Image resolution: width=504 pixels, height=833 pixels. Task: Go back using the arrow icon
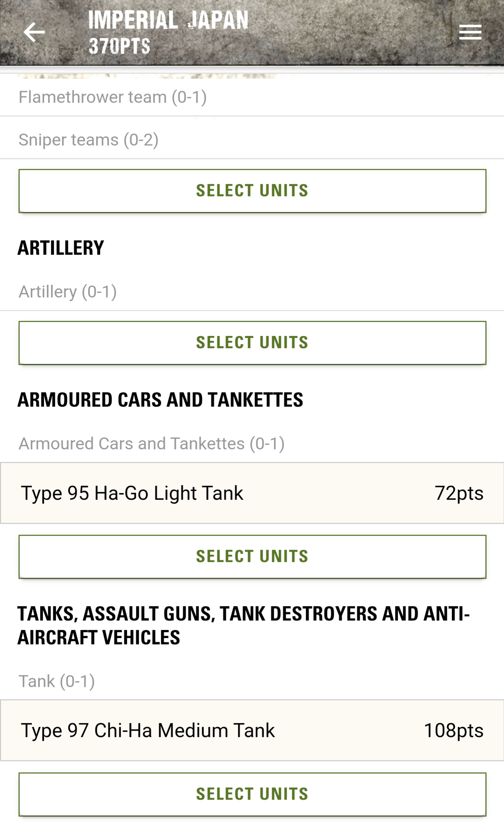[34, 32]
